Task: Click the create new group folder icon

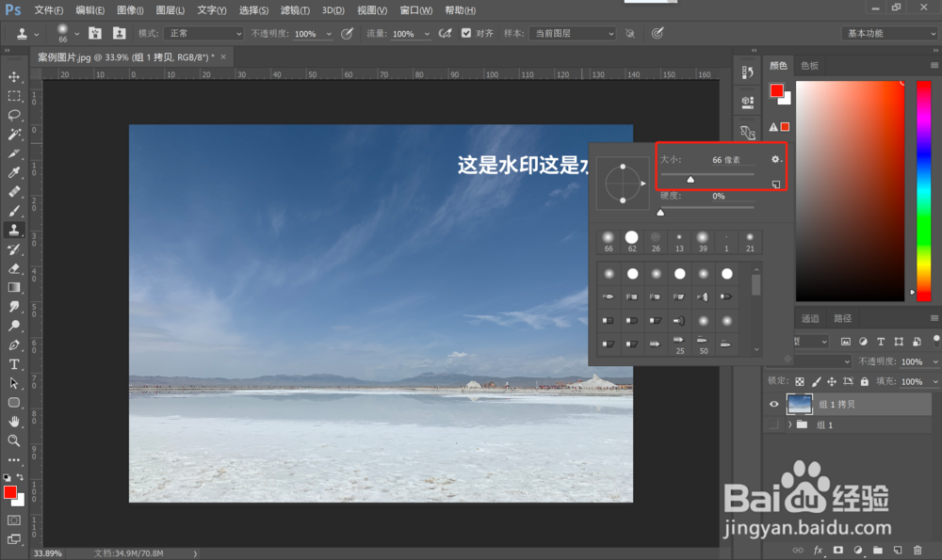Action: pos(878,550)
